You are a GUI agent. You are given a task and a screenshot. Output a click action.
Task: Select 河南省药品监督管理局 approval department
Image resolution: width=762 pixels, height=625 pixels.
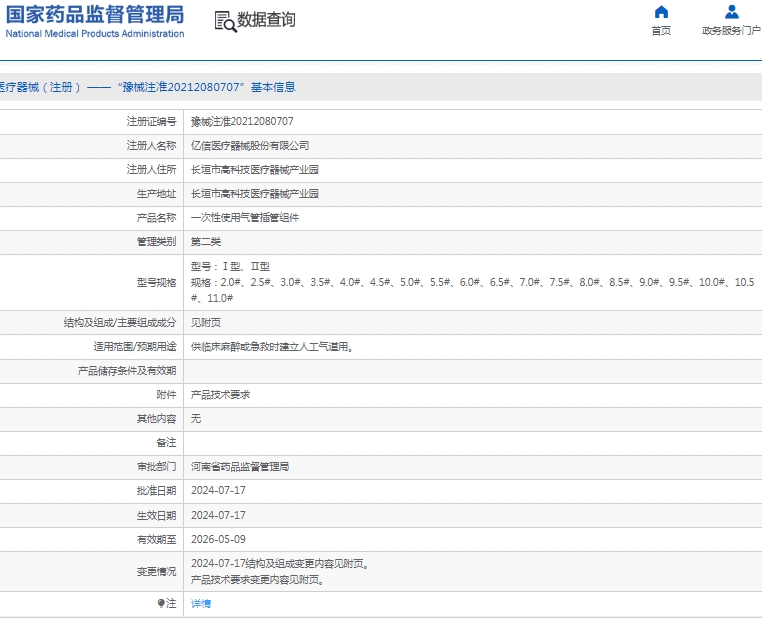(x=240, y=467)
